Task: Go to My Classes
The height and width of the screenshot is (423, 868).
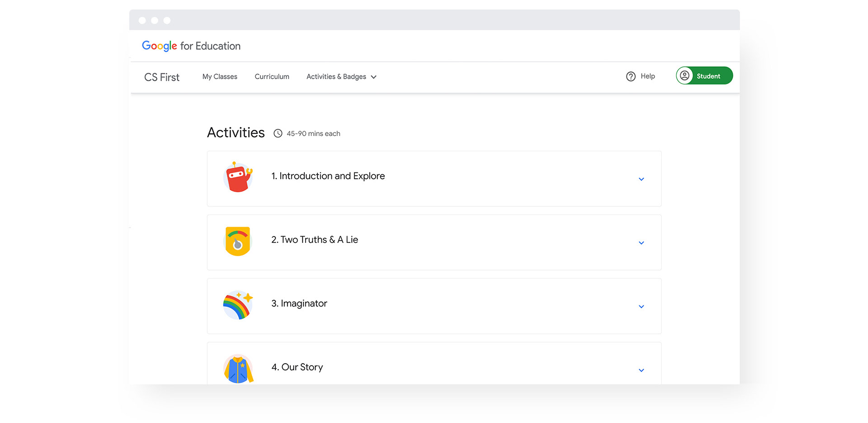Action: coord(220,76)
